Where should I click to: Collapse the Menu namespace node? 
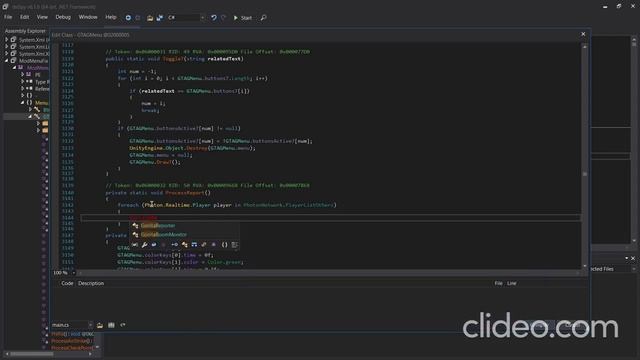tap(22, 102)
